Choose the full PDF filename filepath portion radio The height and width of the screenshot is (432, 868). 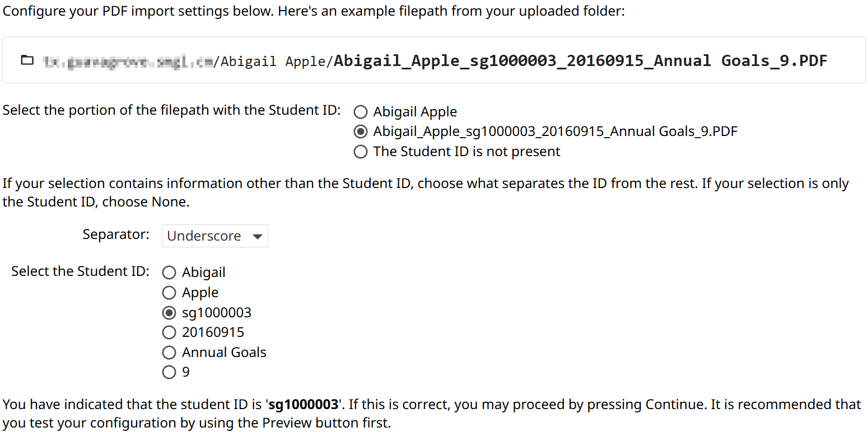361,132
